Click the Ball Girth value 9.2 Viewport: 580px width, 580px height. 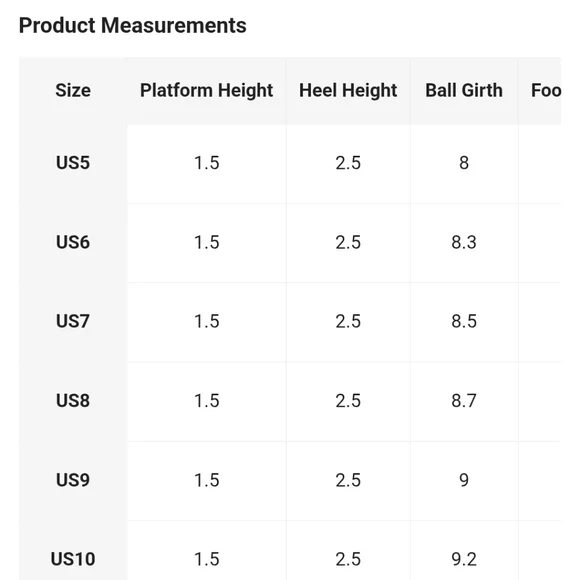pos(464,559)
